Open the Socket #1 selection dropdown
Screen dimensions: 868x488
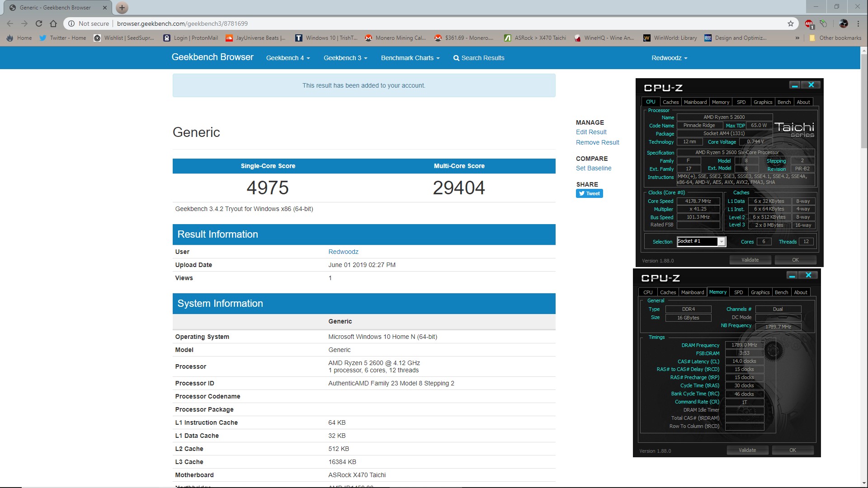click(x=701, y=241)
